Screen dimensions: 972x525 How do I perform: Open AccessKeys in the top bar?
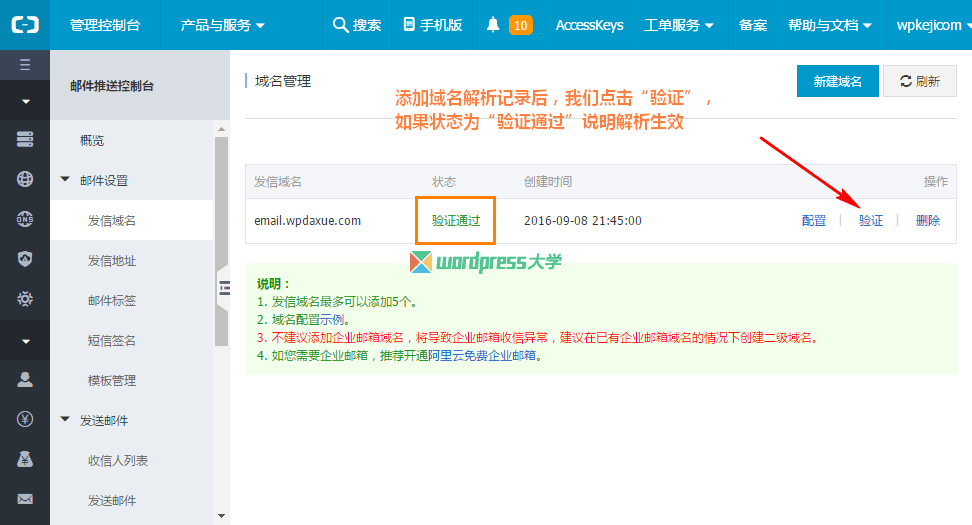[589, 25]
